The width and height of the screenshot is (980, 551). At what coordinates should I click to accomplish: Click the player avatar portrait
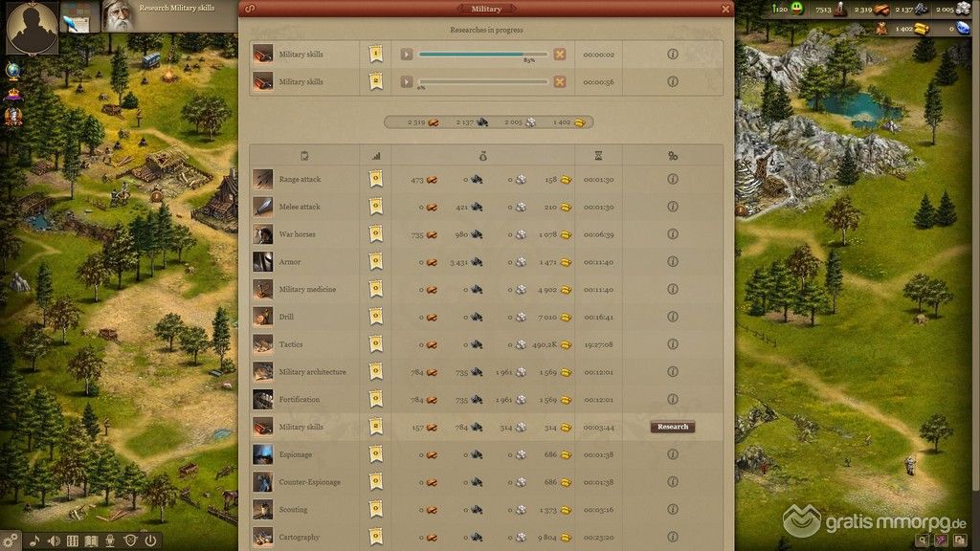[x=32, y=27]
